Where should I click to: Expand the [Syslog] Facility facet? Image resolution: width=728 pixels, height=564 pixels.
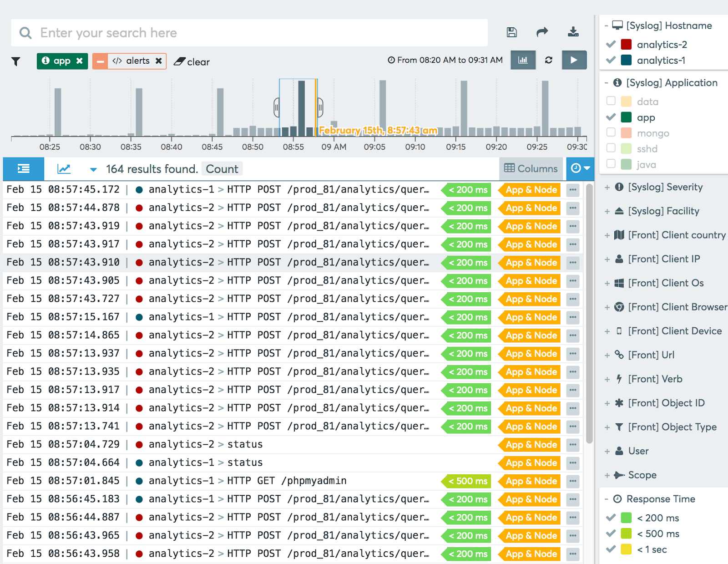coord(607,212)
